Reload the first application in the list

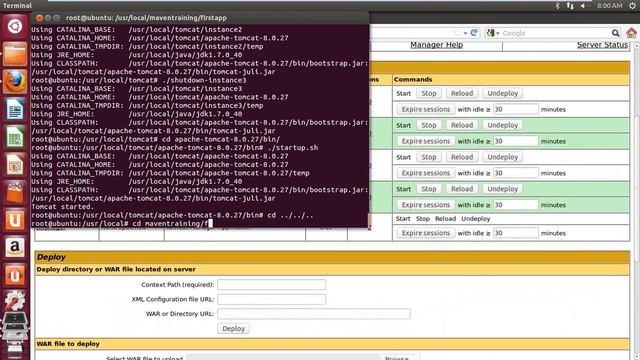pyautogui.click(x=462, y=93)
